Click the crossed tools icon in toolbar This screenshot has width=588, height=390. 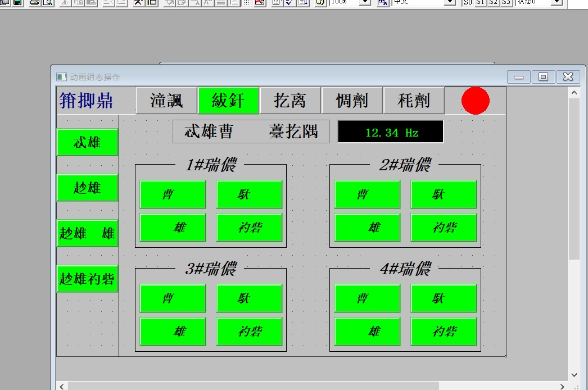click(138, 2)
